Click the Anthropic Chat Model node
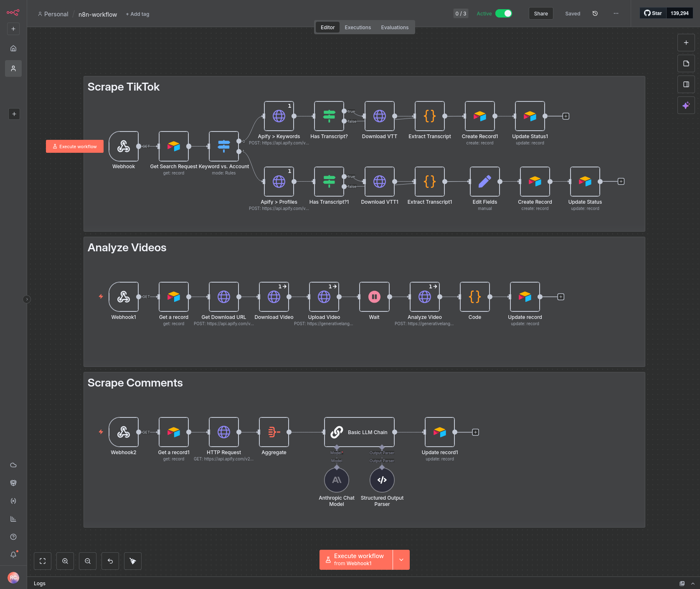700x589 pixels. 337,480
